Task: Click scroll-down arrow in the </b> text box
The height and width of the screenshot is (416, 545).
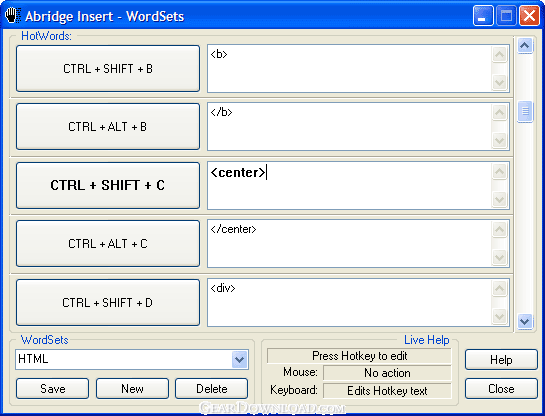Action: pos(499,140)
